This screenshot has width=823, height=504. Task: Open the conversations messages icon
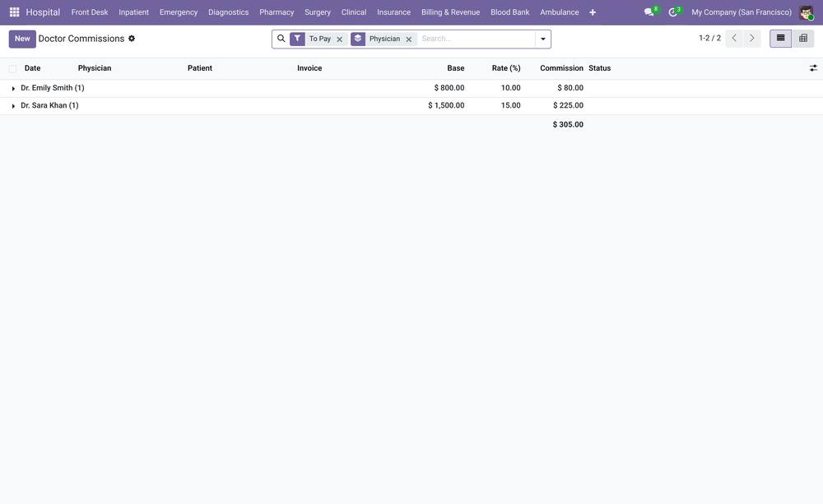pos(650,12)
